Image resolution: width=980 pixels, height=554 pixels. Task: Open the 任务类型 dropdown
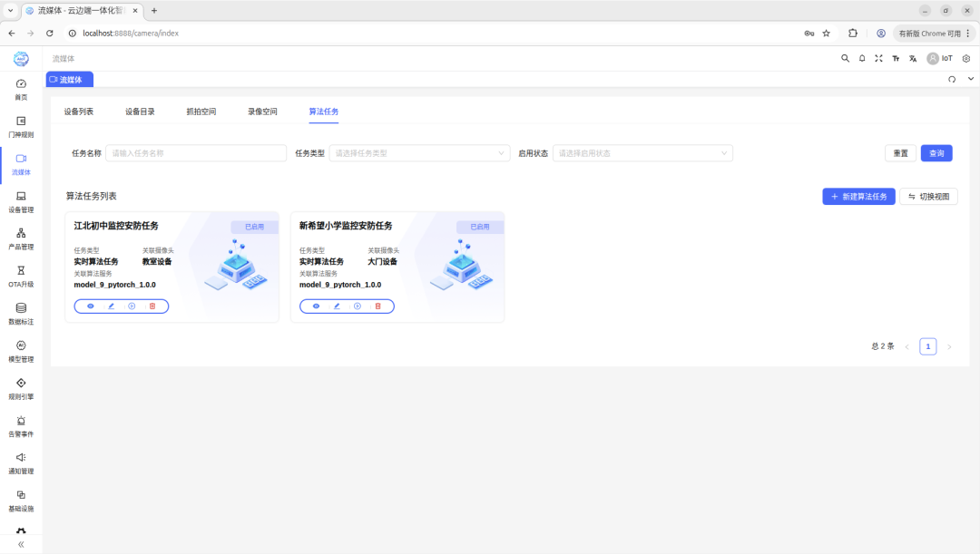pyautogui.click(x=419, y=153)
